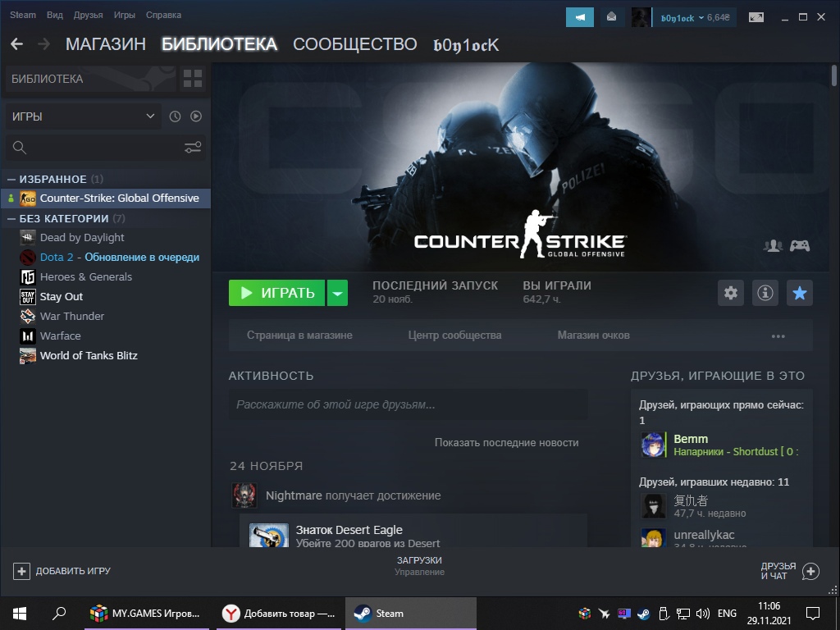Open the Друзья menu

[88, 15]
